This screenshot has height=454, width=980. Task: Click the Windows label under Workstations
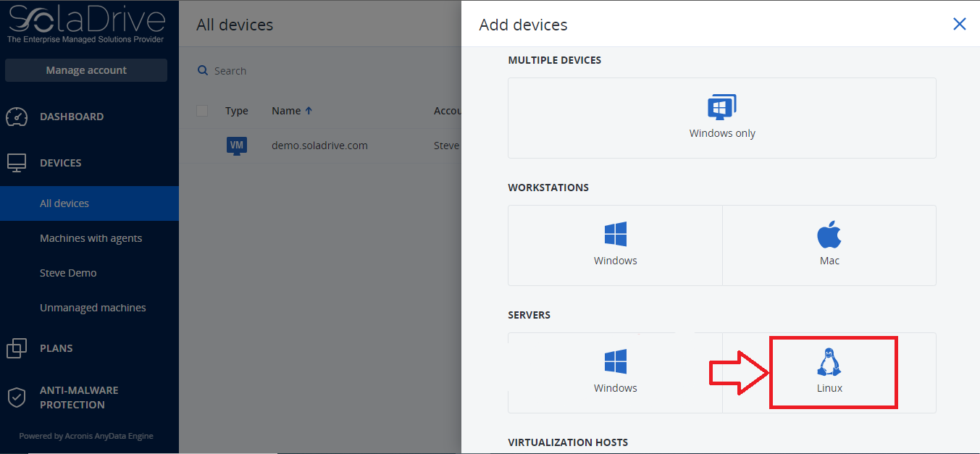coord(616,261)
